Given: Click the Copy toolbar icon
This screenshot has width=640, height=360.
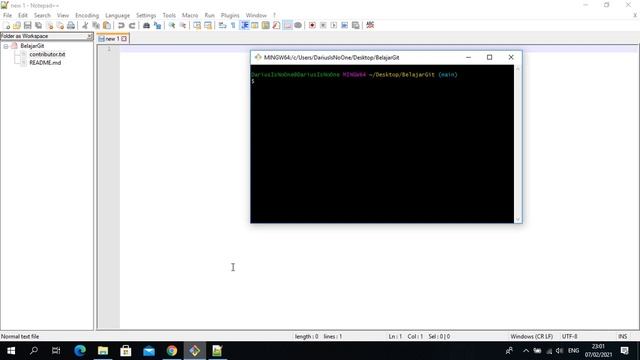Looking at the screenshot, I should pos(96,25).
